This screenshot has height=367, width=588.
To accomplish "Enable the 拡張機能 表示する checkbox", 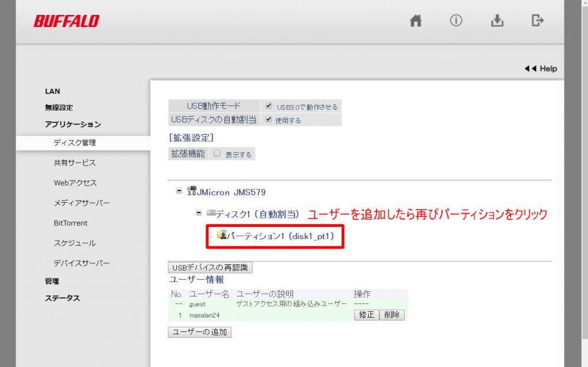I will tap(217, 154).
